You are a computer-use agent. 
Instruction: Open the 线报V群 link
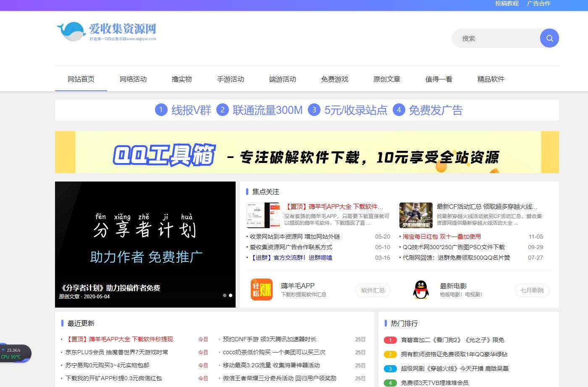191,110
